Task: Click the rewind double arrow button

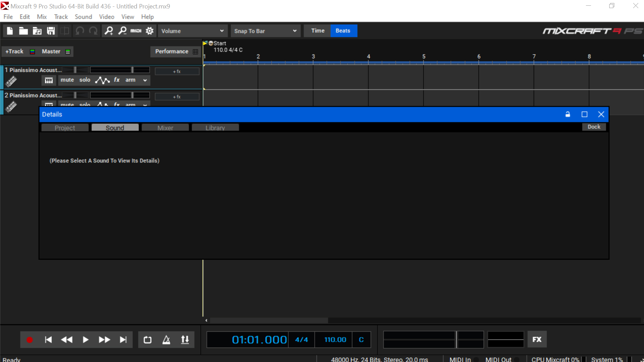Action: (67, 340)
